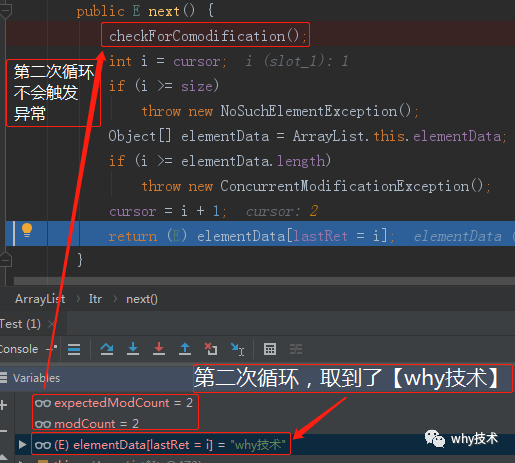Screen dimensions: 515x463
Task: Click ArrayList in the breadcrumb bar
Action: pos(40,299)
